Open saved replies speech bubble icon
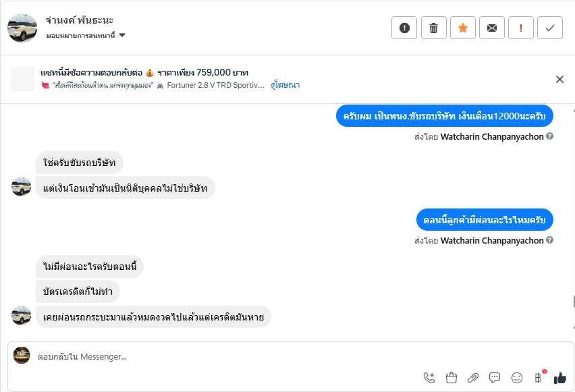The image size is (575, 392). coord(495,378)
